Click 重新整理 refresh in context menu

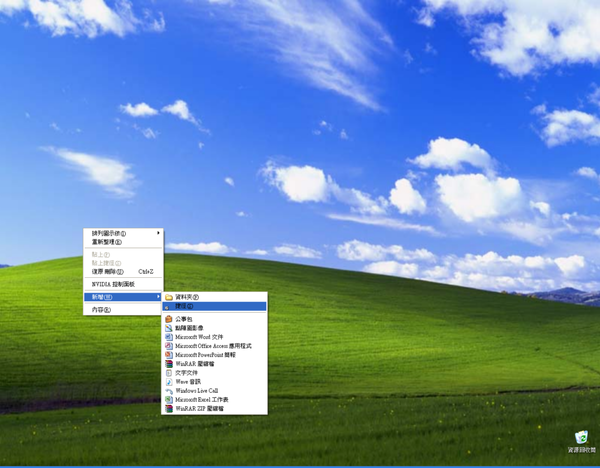pos(123,242)
